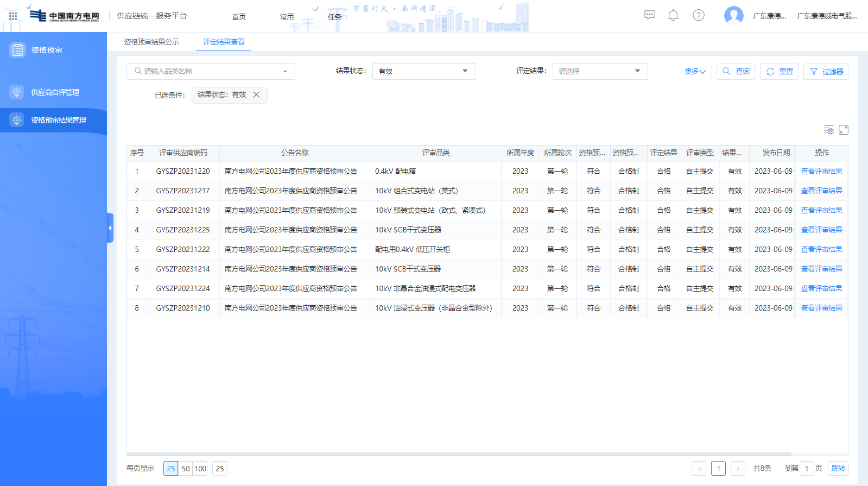Switch to 资格预审结果公示 tab
The height and width of the screenshot is (486, 868).
click(151, 42)
